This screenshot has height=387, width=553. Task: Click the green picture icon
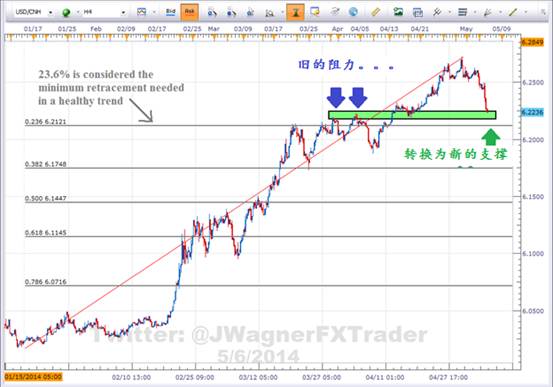[x=398, y=12]
